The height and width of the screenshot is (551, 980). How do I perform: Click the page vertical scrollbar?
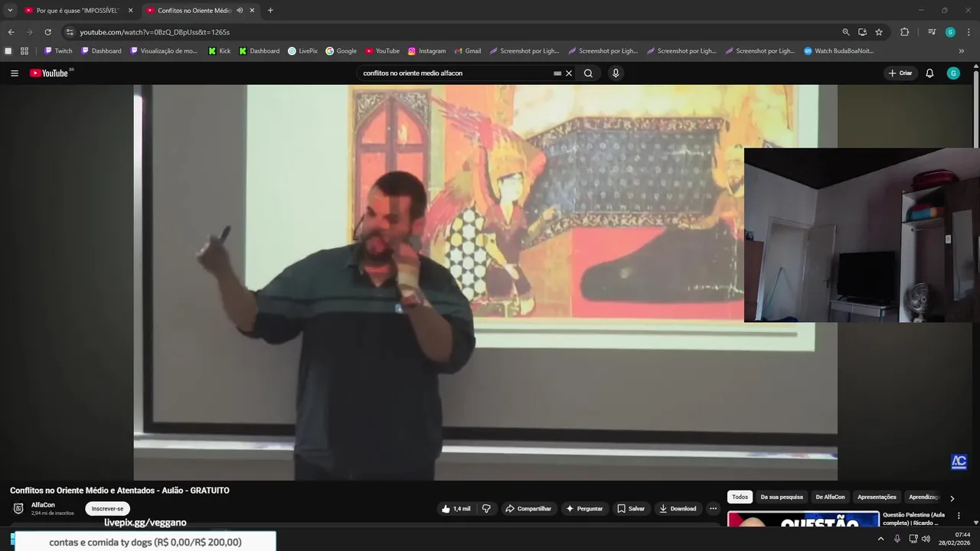click(976, 107)
